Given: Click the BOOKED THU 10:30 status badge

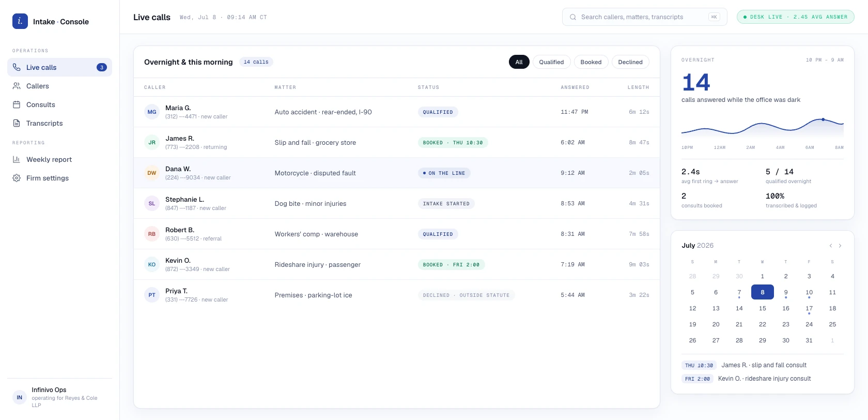Looking at the screenshot, I should click(x=453, y=142).
